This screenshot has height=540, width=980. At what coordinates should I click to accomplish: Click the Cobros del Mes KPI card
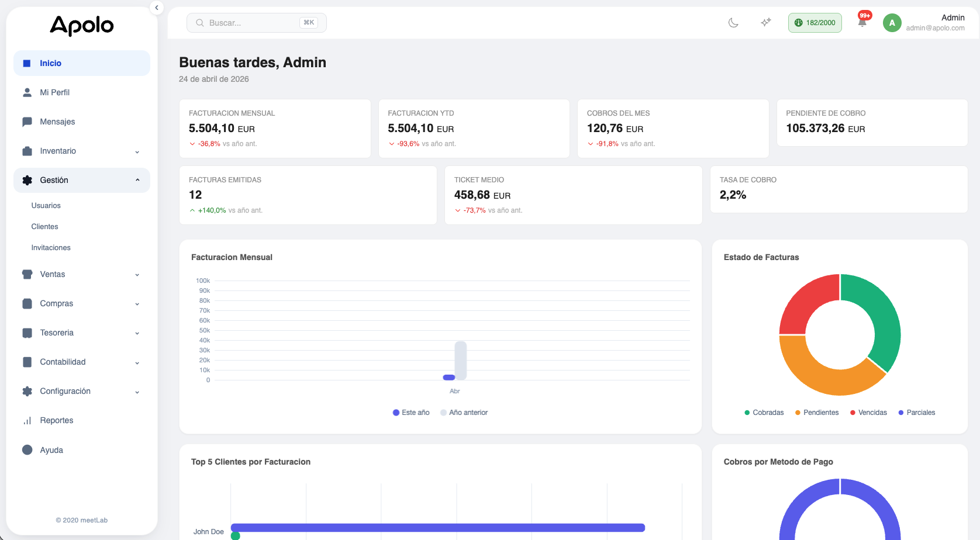pos(673,129)
